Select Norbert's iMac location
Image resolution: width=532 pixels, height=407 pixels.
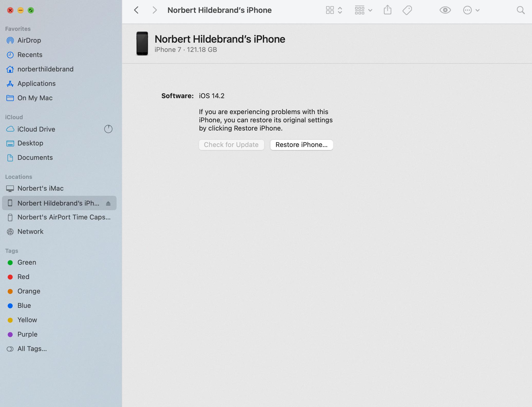(41, 188)
